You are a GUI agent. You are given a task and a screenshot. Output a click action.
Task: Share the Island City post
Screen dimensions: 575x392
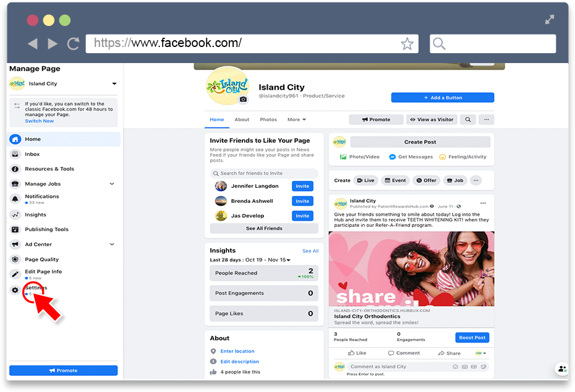[449, 354]
